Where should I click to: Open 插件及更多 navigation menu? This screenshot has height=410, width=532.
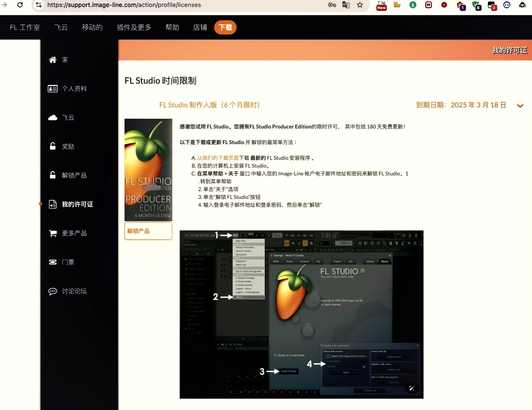[x=134, y=27]
